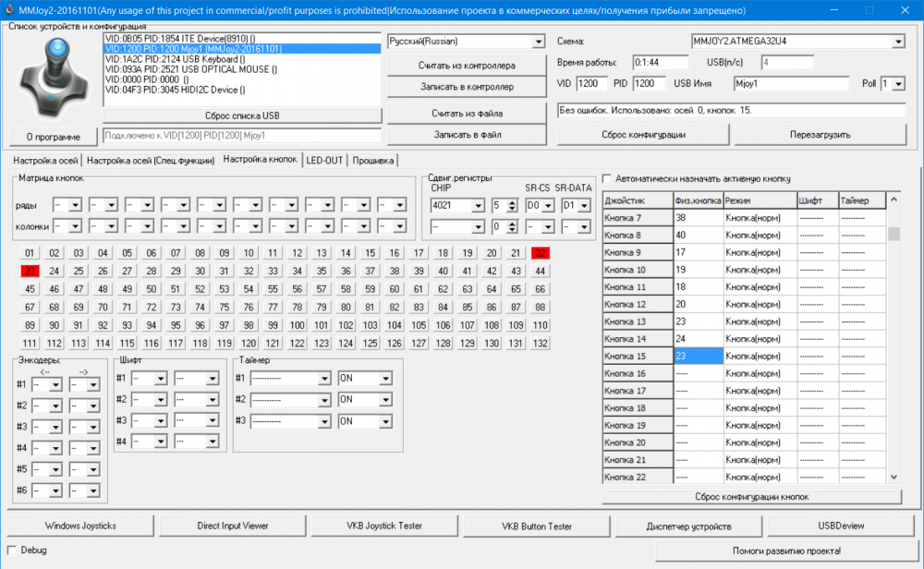Click physical button number 66
924x569 pixels.
[541, 289]
